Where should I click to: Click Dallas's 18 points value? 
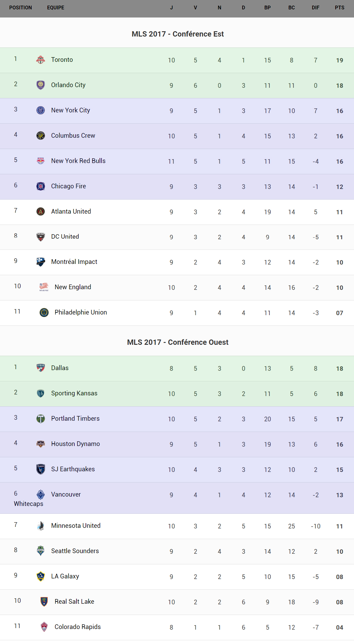coord(339,369)
